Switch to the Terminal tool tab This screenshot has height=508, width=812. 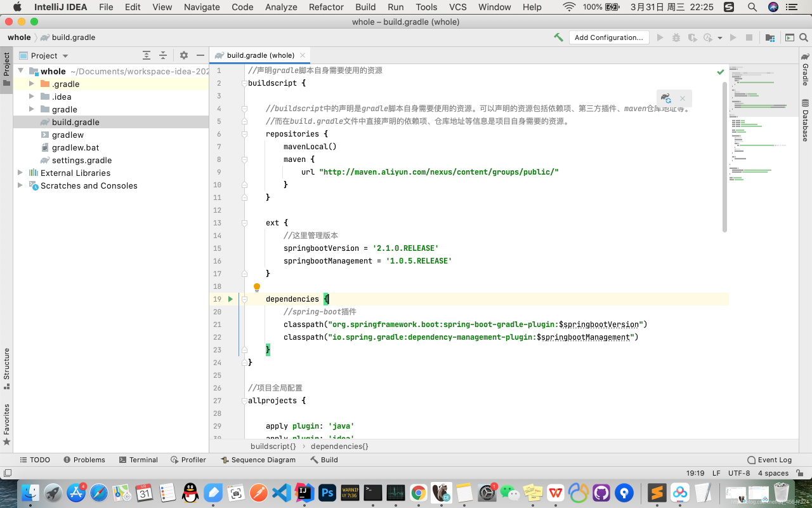pyautogui.click(x=138, y=460)
